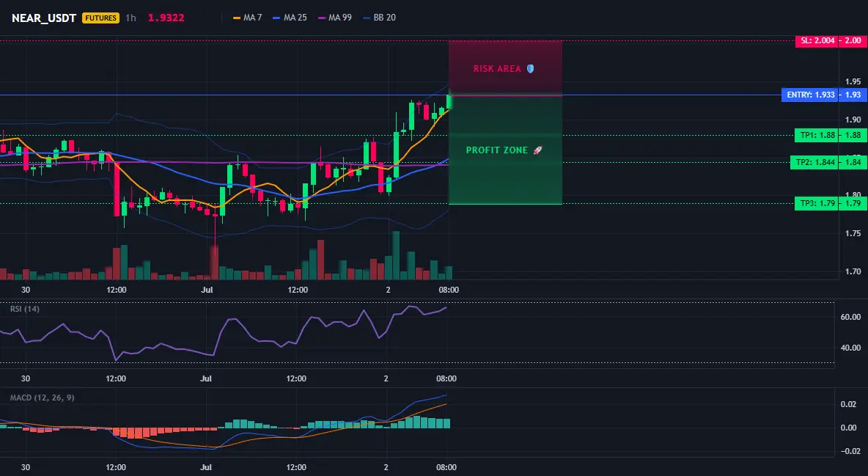The width and height of the screenshot is (868, 476).
Task: Click the -0.02 MACD axis value
Action: pyautogui.click(x=850, y=451)
